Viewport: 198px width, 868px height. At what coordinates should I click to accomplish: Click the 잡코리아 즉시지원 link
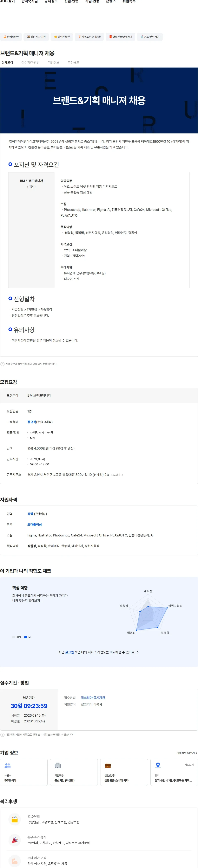(93, 698)
